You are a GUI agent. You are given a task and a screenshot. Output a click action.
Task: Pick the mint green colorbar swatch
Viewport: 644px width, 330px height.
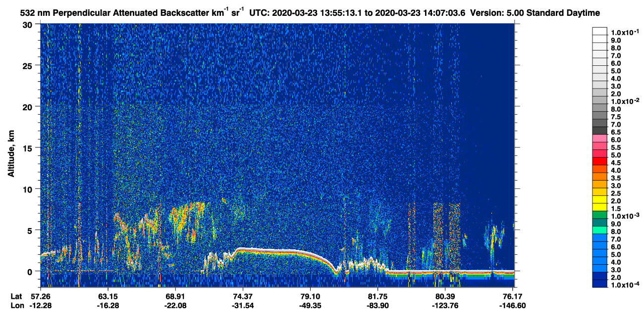(x=599, y=230)
